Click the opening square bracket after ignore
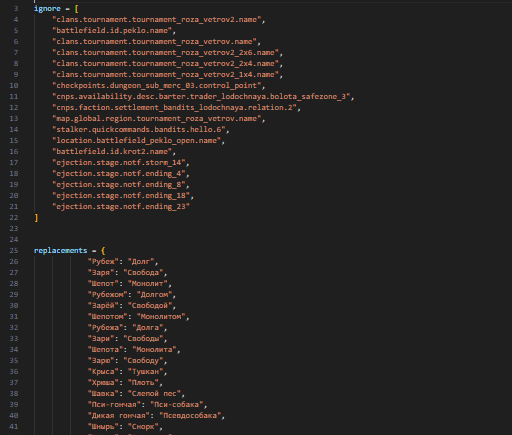The width and height of the screenshot is (512, 435). tap(76, 9)
